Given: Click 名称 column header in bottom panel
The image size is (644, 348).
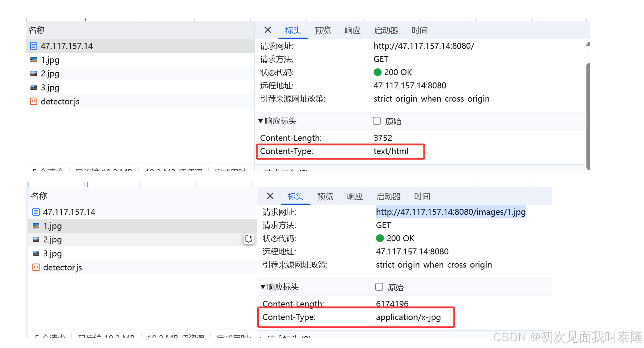Looking at the screenshot, I should coord(142,196).
